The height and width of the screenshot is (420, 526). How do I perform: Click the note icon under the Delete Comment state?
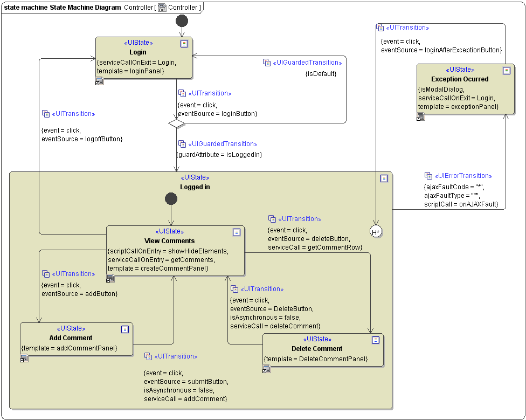click(266, 369)
